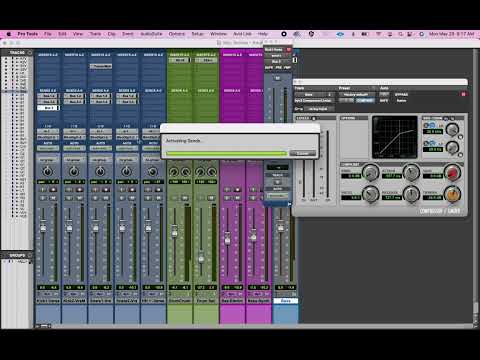Viewport: 480px width, 360px height.
Task: Mute the first green track
Action: tap(185, 198)
